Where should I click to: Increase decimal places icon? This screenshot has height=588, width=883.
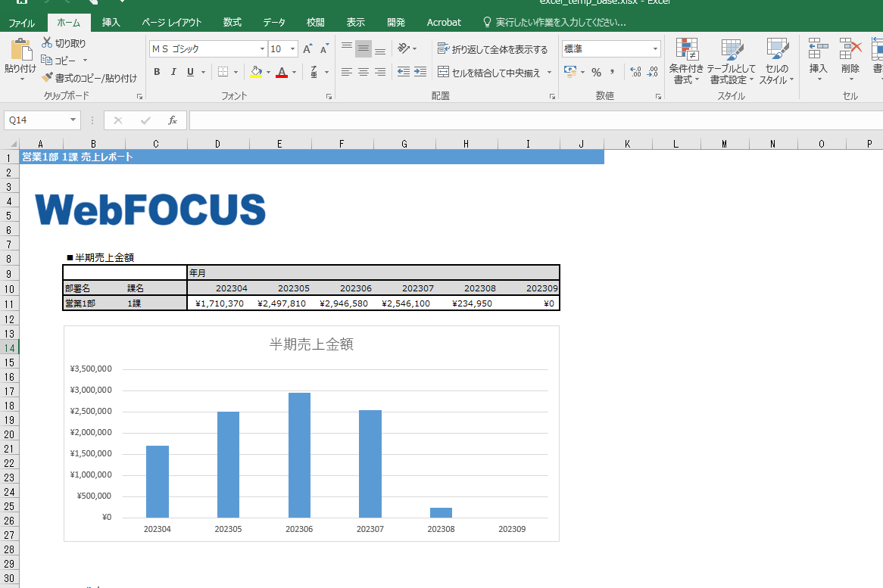[635, 72]
